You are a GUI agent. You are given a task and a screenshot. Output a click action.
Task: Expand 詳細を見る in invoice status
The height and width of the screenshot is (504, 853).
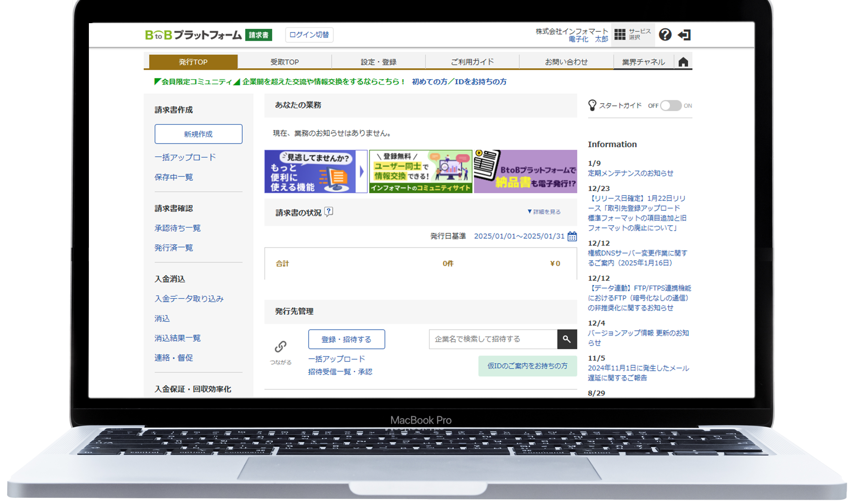(x=544, y=212)
